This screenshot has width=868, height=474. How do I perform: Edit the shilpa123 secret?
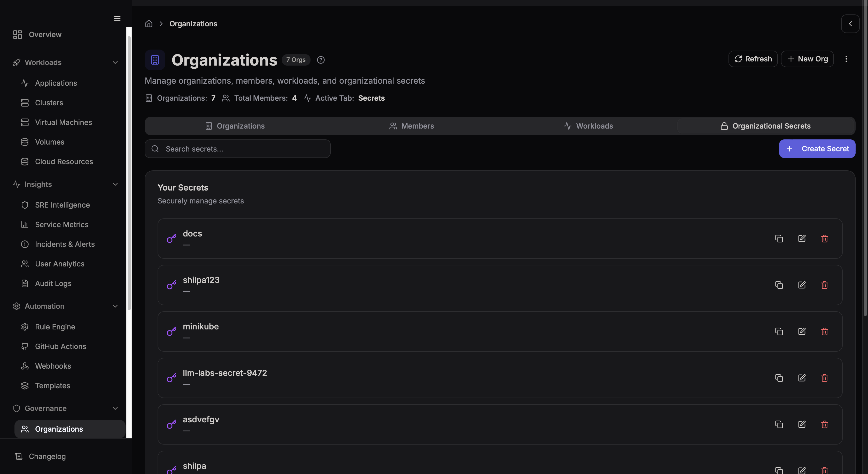802,285
